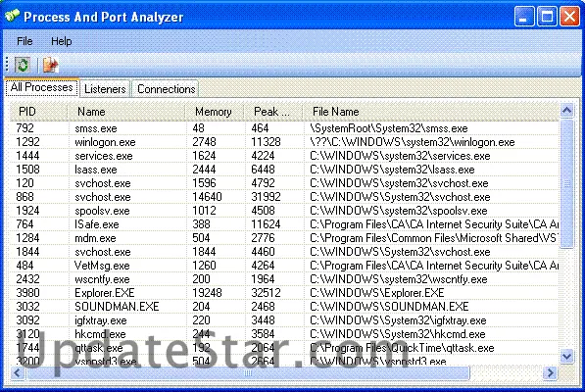Click the vertical scrollbar down arrow
Screen dimensions: 585x392
click(x=566, y=355)
